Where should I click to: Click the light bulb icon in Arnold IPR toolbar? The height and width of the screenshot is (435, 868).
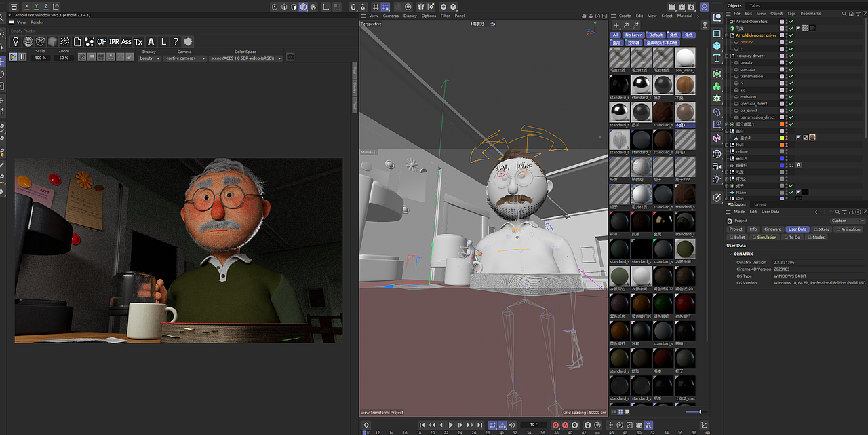point(16,42)
